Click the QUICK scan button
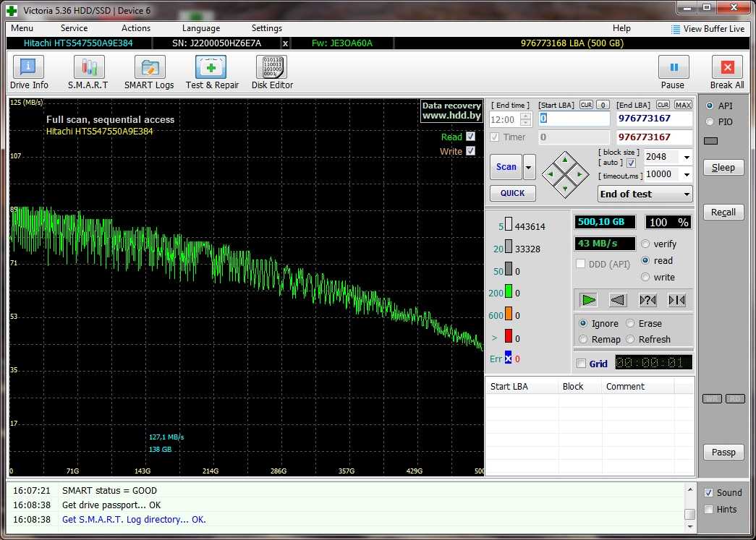 [512, 193]
